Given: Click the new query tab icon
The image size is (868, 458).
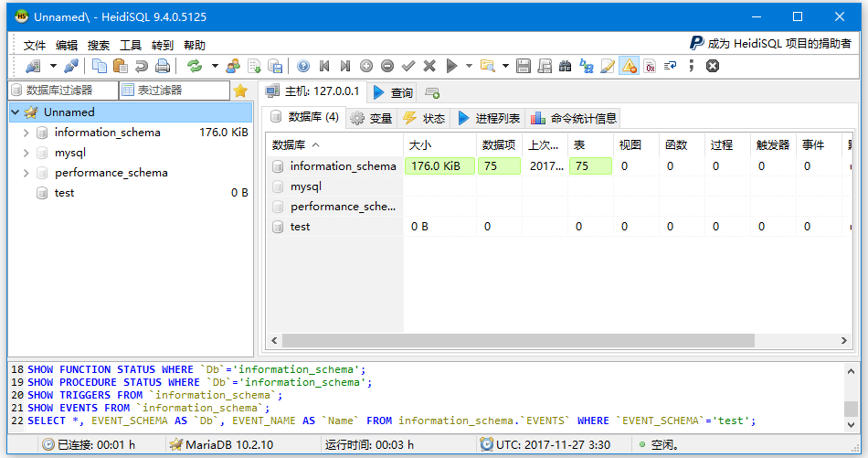Looking at the screenshot, I should pyautogui.click(x=432, y=92).
